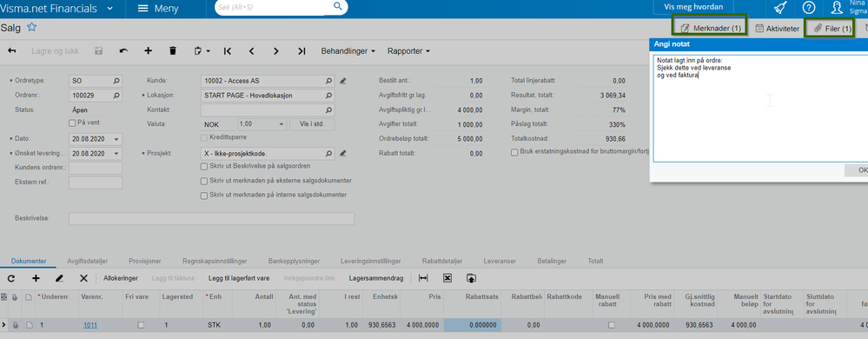Enable Skriv ut merknaden på interne salgsdokumenter
868x339 pixels.
204,195
